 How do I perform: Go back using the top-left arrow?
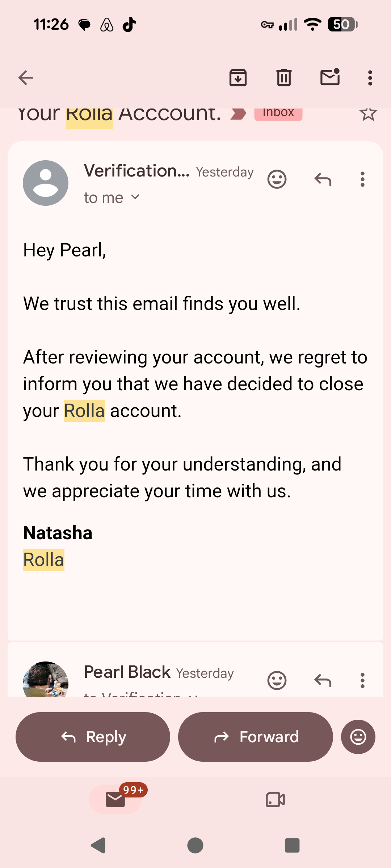coord(26,78)
